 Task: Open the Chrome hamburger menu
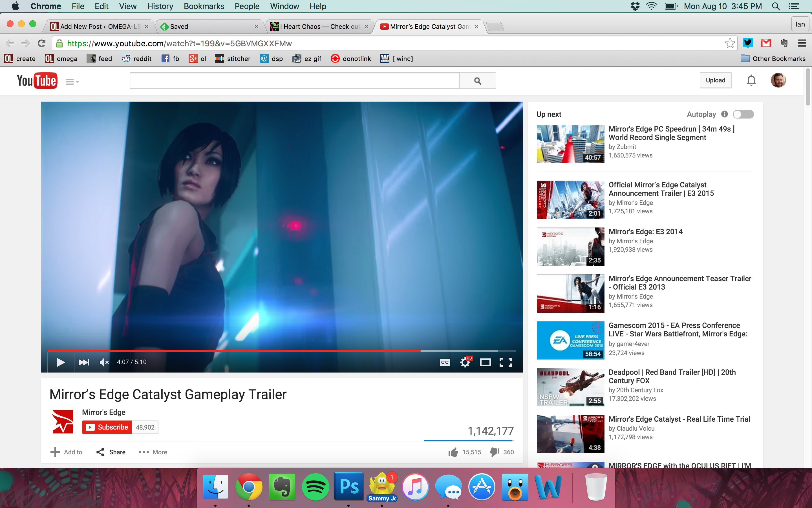[802, 43]
